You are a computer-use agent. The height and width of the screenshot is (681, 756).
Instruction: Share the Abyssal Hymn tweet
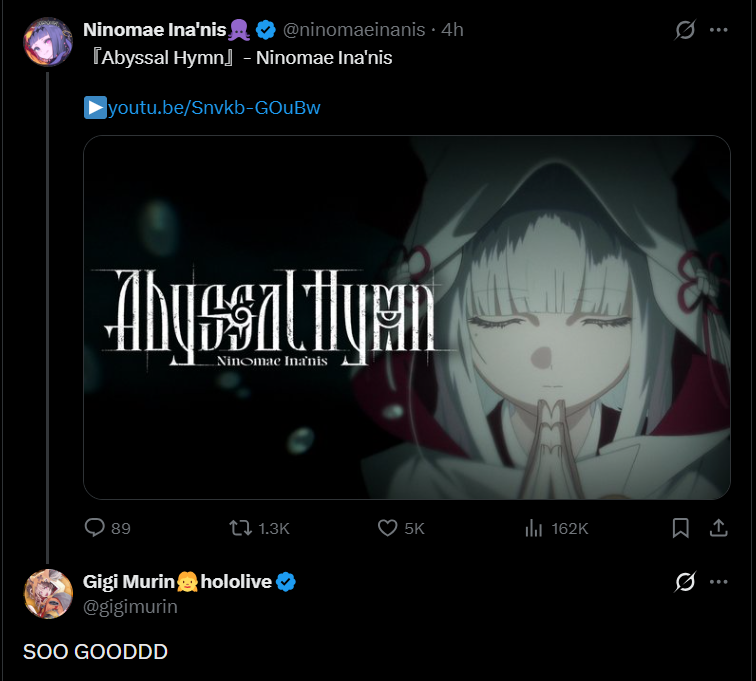tap(718, 528)
